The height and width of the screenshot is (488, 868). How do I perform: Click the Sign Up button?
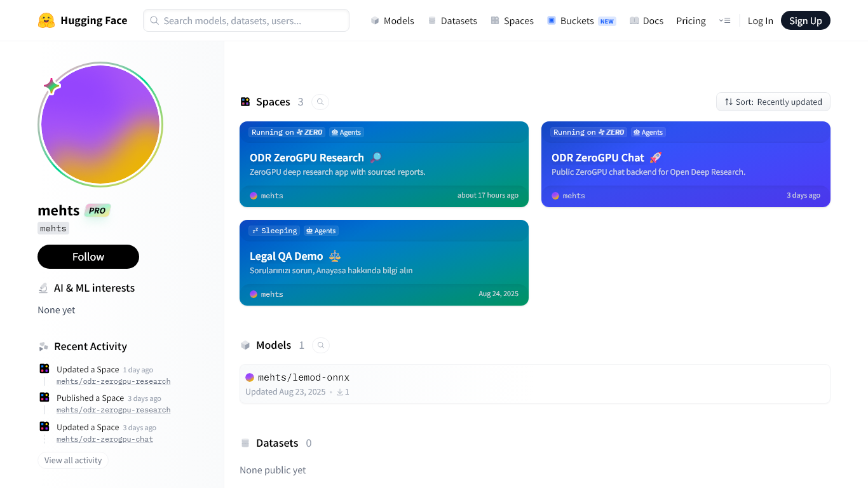(805, 20)
